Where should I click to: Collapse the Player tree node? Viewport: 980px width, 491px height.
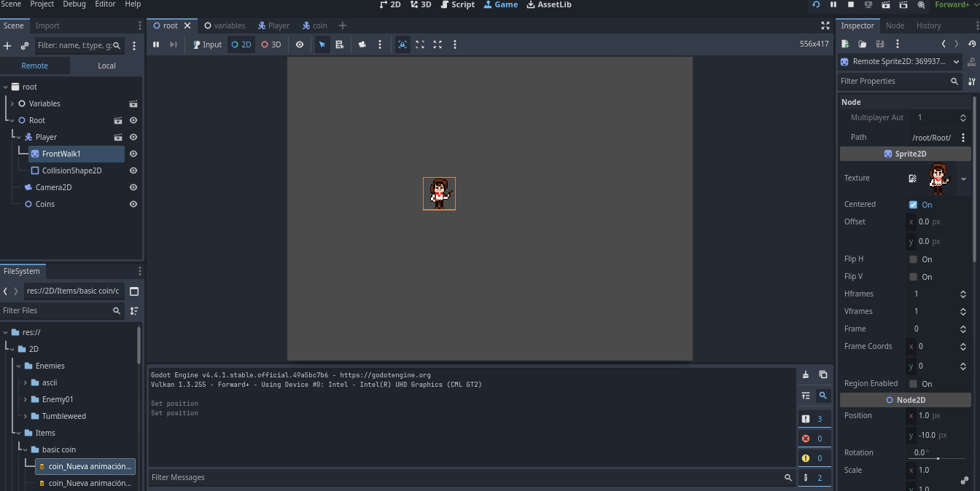point(19,137)
